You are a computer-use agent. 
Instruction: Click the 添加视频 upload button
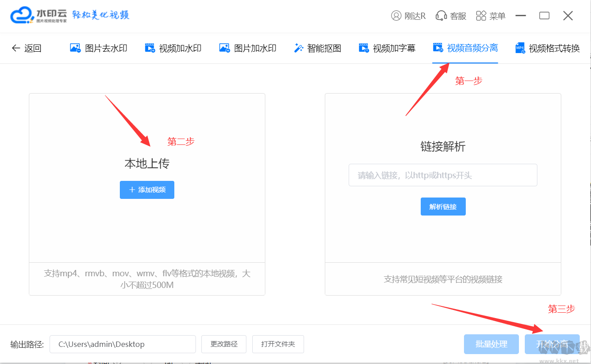147,190
